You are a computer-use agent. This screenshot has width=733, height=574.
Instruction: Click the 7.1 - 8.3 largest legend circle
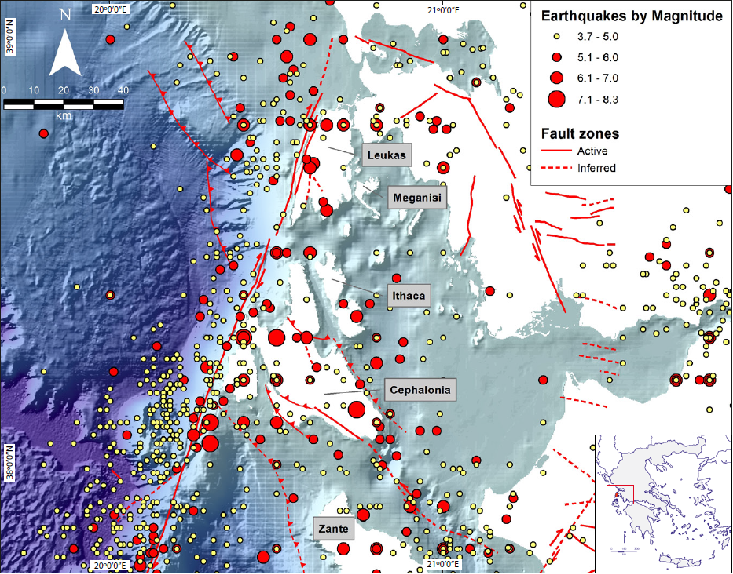[556, 98]
